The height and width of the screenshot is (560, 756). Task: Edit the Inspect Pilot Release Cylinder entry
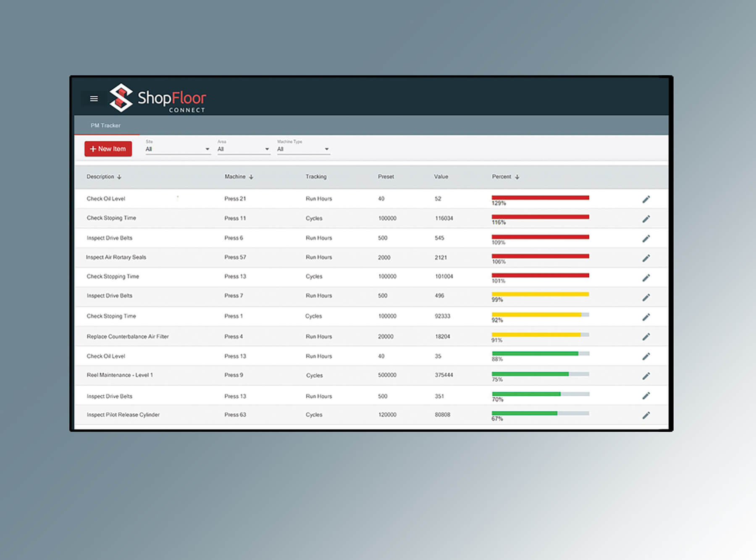coord(646,415)
